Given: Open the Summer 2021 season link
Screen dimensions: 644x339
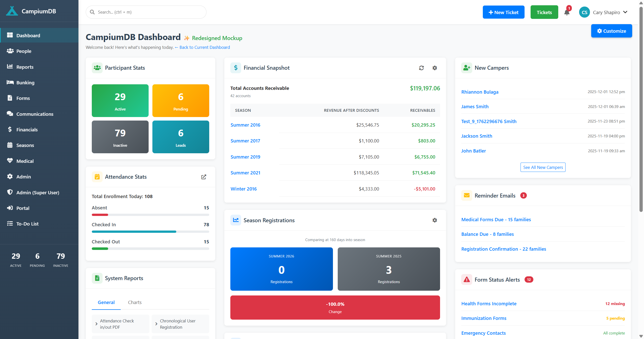Looking at the screenshot, I should (245, 173).
